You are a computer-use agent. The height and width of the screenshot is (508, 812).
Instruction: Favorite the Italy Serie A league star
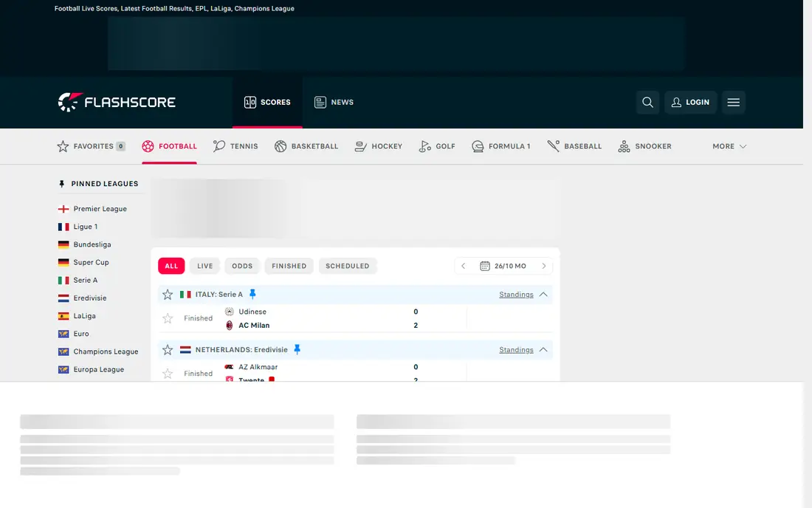tap(168, 295)
